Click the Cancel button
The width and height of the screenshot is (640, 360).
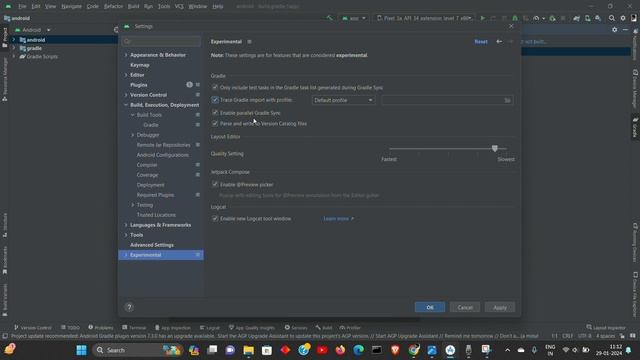click(x=464, y=307)
